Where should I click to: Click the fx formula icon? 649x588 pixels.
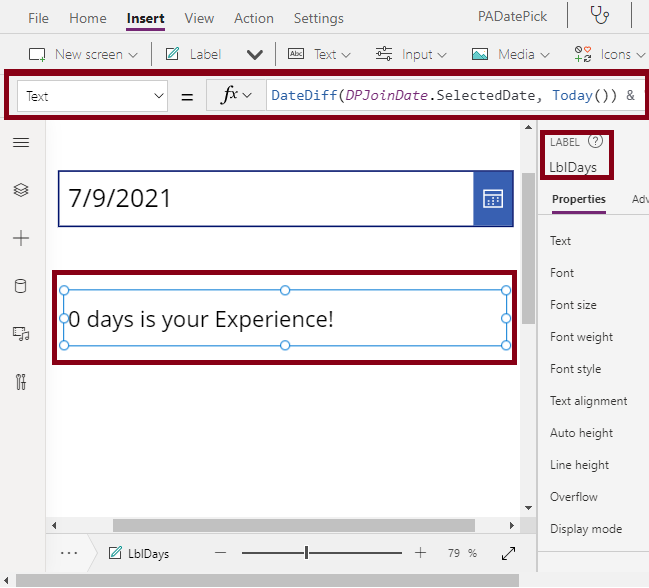tap(229, 95)
